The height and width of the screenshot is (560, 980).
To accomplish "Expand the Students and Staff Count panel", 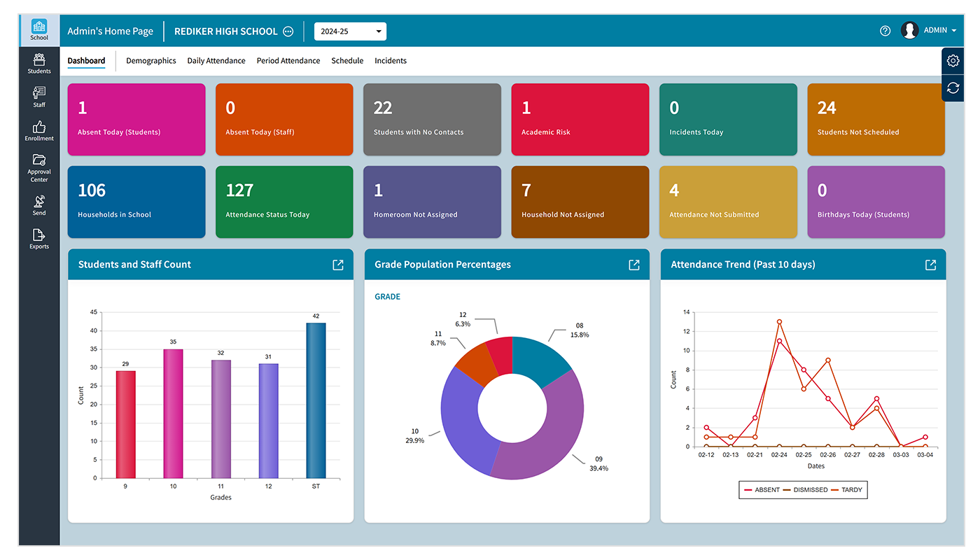I will click(337, 265).
